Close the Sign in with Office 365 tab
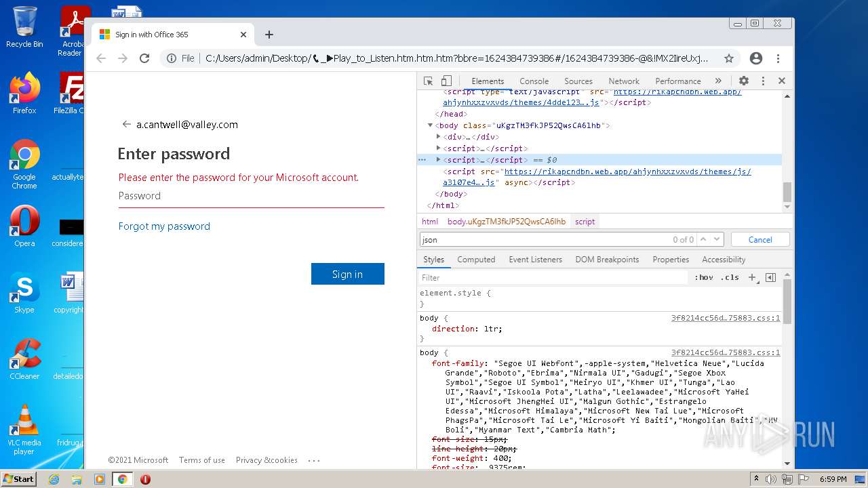 click(x=243, y=35)
